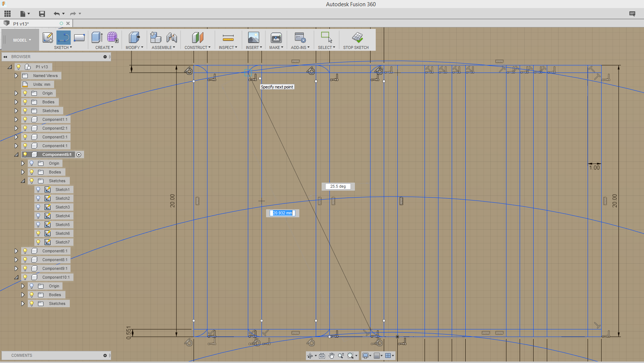Expand the Named Views folder
Image resolution: width=644 pixels, height=363 pixels.
[x=16, y=76]
